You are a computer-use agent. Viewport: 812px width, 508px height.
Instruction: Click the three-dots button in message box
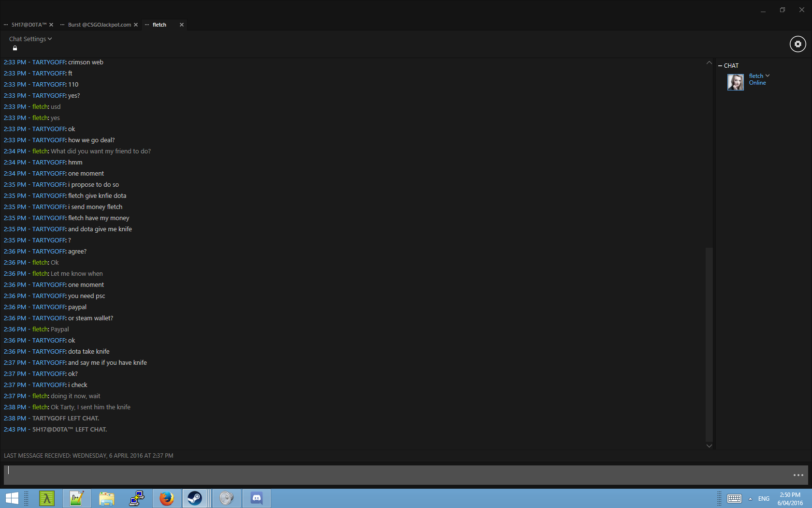798,475
